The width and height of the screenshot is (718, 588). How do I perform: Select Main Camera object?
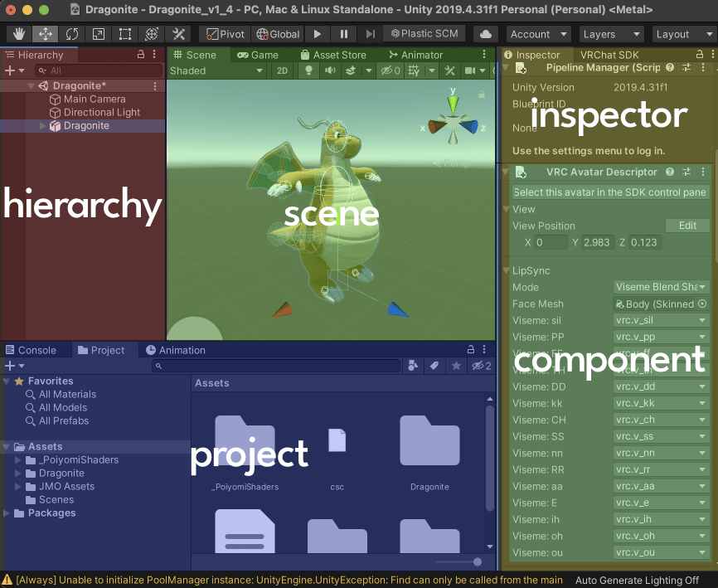[x=95, y=99]
